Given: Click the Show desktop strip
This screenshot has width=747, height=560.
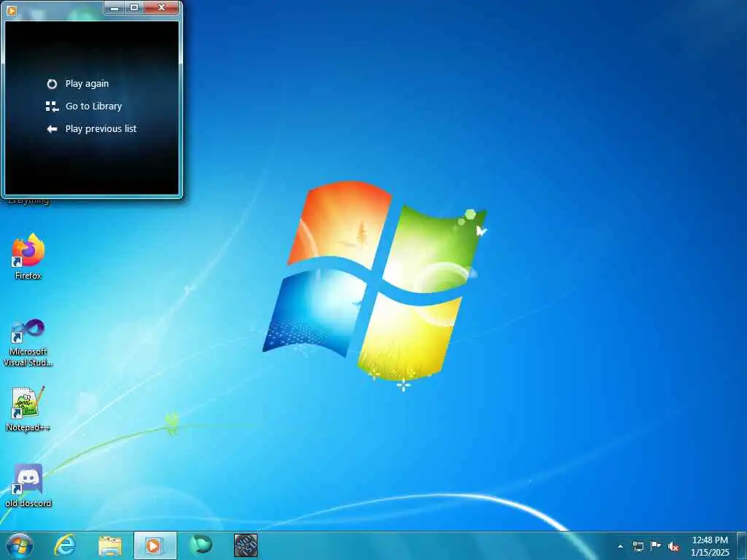Looking at the screenshot, I should tap(742, 545).
